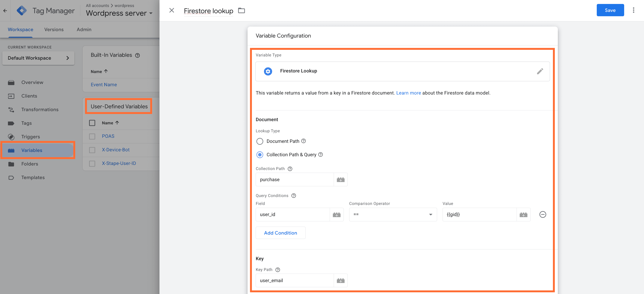Select the Document Path radio option
Viewport: 644px width, 294px height.
(x=260, y=141)
